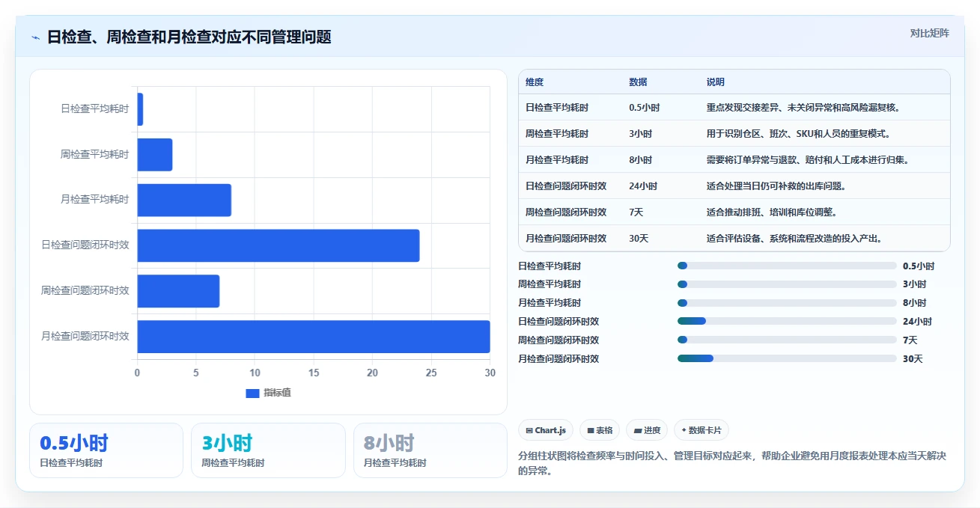Click the 进度 tag
The image size is (980, 508).
pos(647,430)
